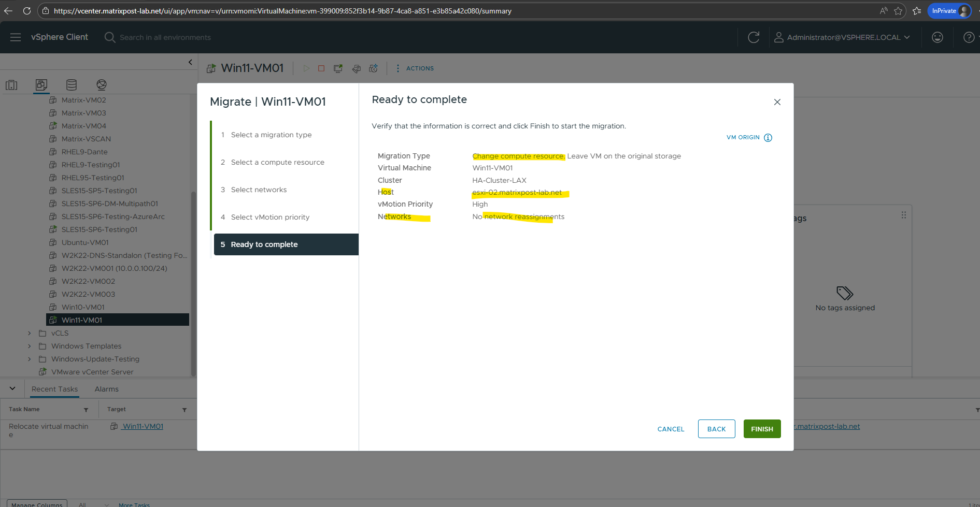The width and height of the screenshot is (980, 507).
Task: Click the VM Origin info icon
Action: [768, 138]
